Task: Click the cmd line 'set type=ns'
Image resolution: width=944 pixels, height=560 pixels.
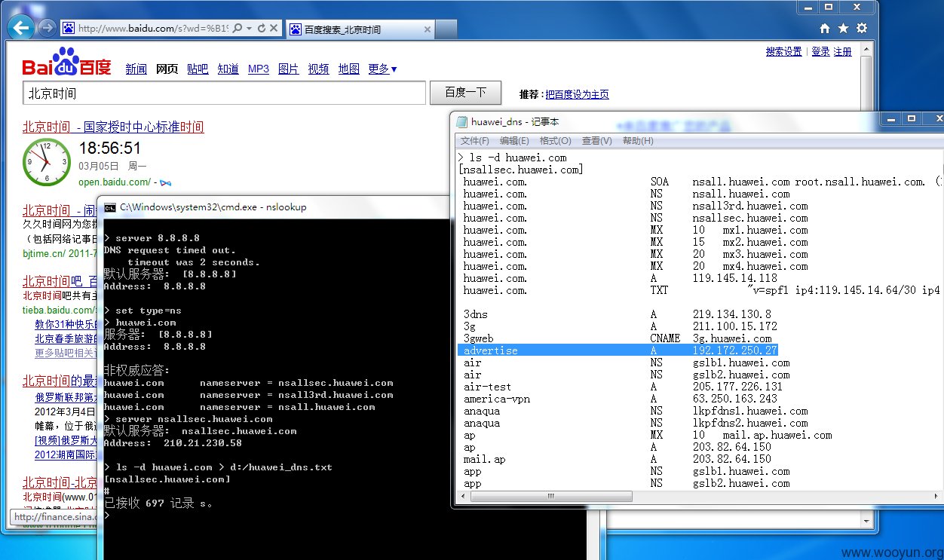Action: (149, 311)
